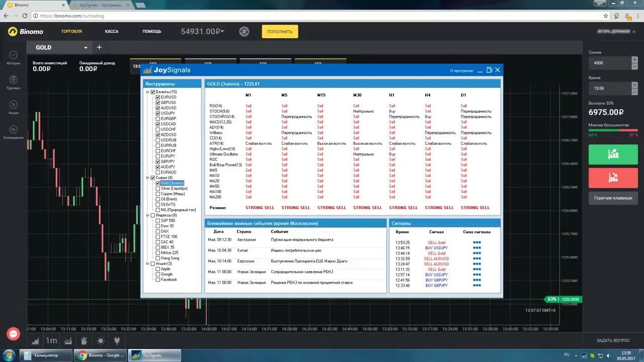This screenshot has width=644, height=362.
Task: Go back in the browser
Action: pos(6,16)
